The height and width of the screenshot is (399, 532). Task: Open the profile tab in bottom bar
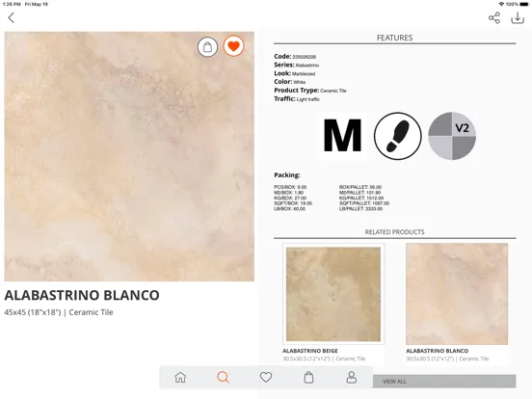pyautogui.click(x=351, y=377)
